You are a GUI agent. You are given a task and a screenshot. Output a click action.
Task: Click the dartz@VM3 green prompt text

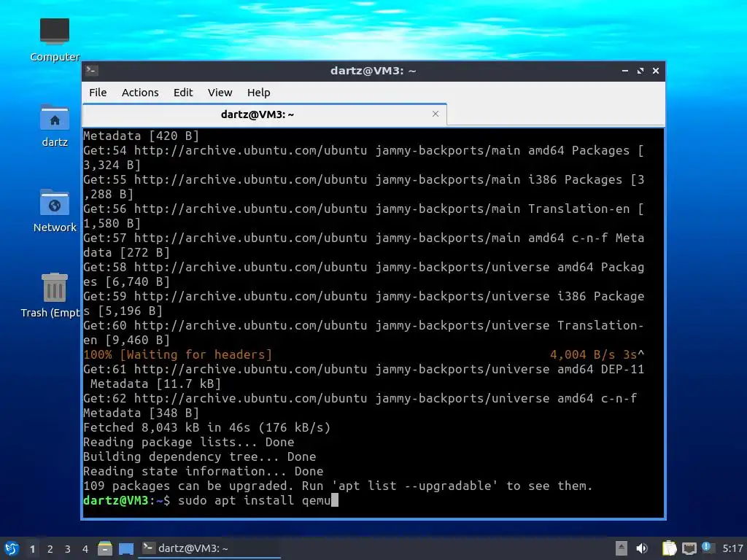(x=116, y=500)
